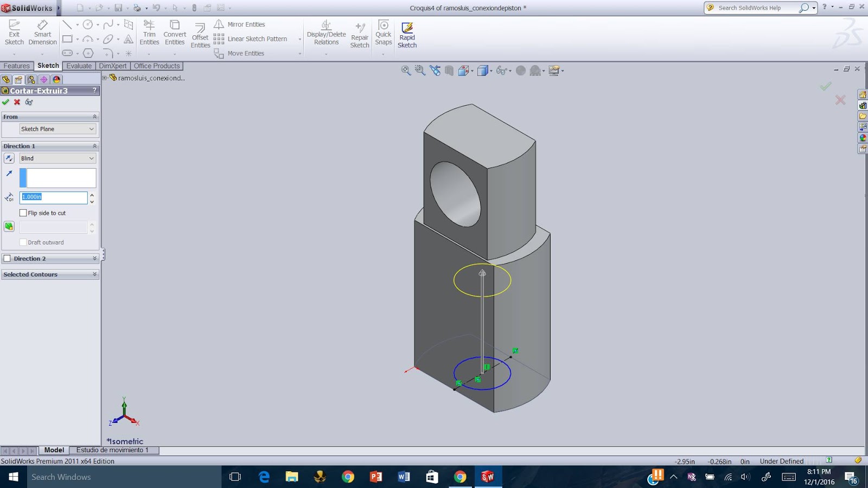
Task: Click the Zoom to Fit icon
Action: 405,70
